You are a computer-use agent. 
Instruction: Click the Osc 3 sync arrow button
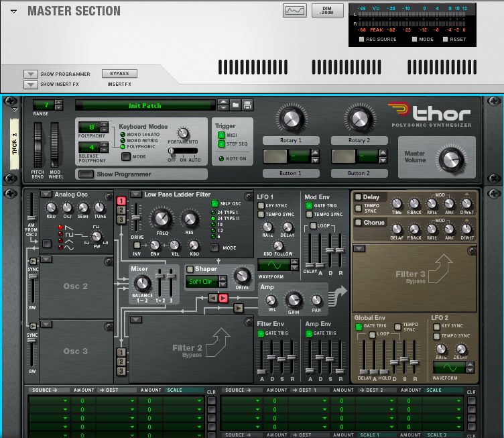pyautogui.click(x=33, y=326)
